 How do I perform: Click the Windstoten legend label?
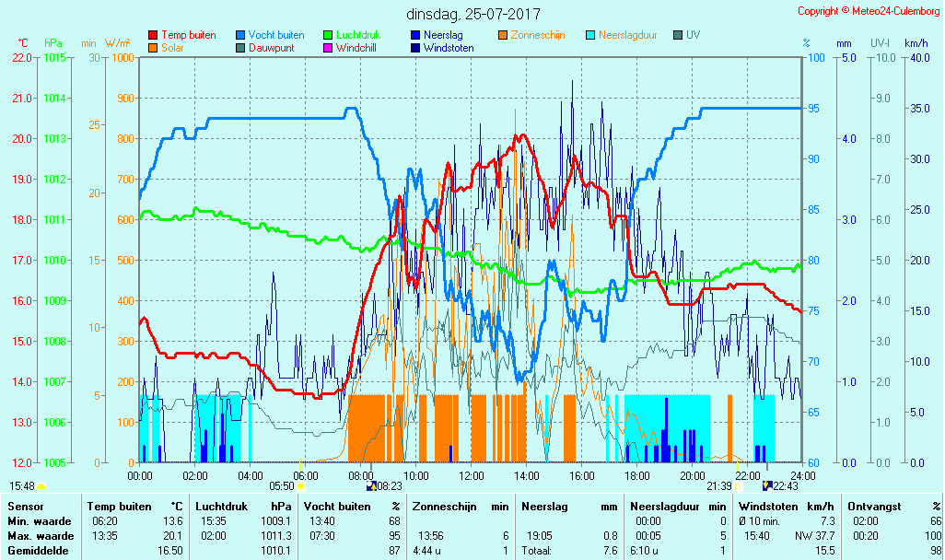[449, 48]
